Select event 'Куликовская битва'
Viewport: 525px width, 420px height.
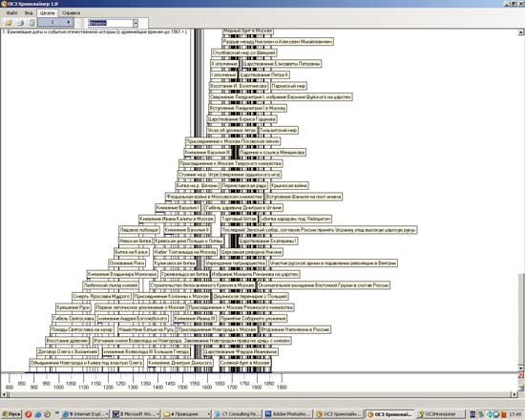point(175,262)
